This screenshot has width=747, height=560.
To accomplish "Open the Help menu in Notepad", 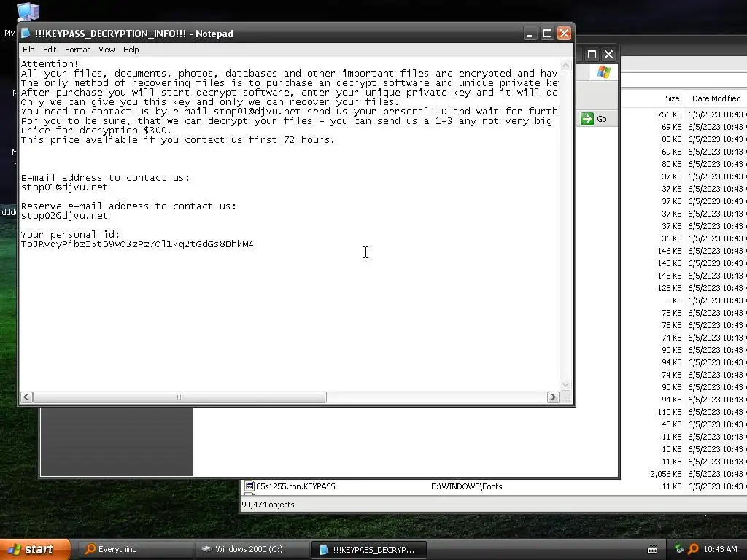I will pos(131,50).
